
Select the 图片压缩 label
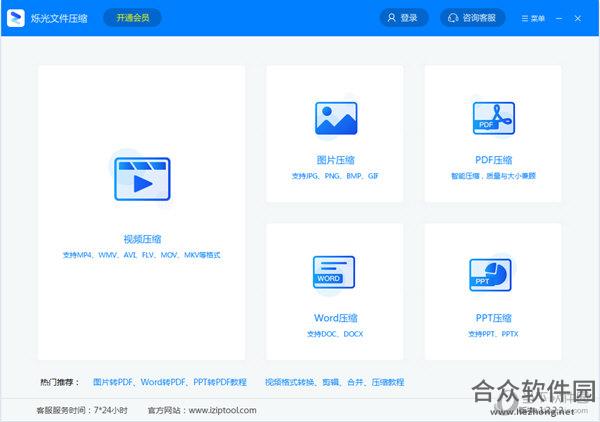pos(336,160)
